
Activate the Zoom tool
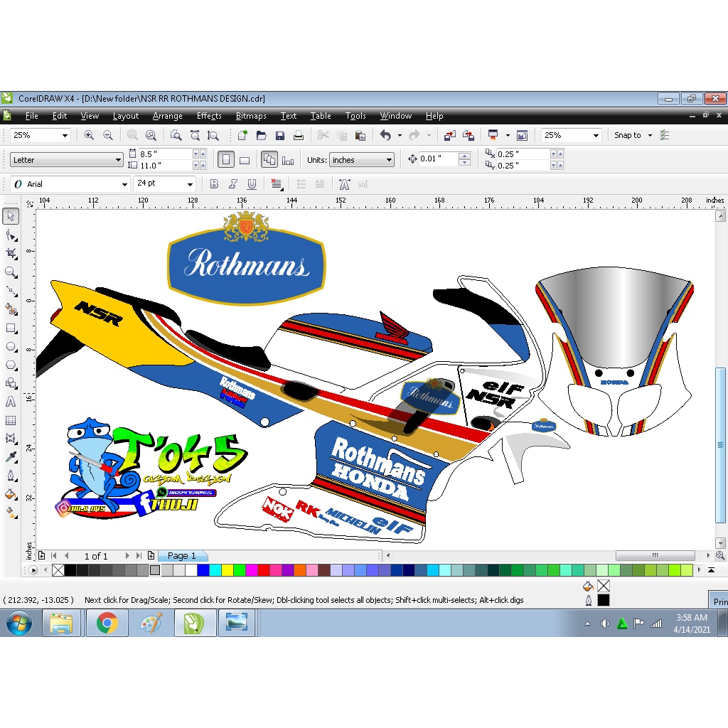coord(11,272)
